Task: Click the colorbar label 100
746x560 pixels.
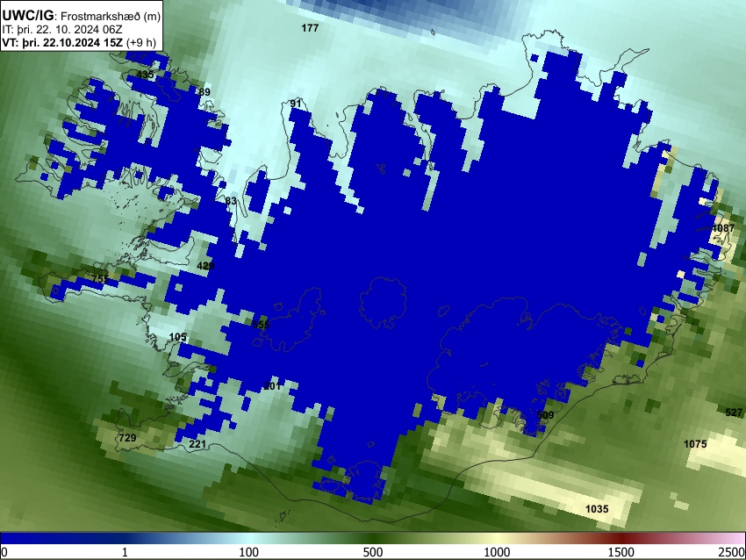Action: click(249, 552)
